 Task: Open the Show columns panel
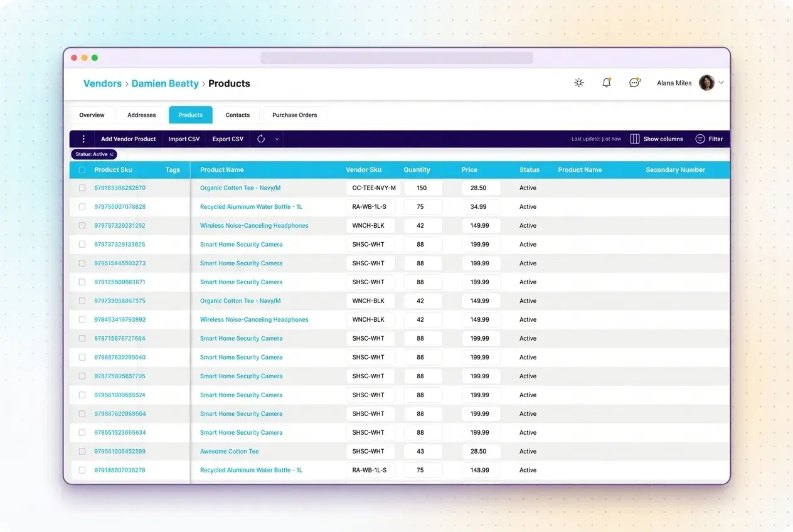click(x=656, y=139)
